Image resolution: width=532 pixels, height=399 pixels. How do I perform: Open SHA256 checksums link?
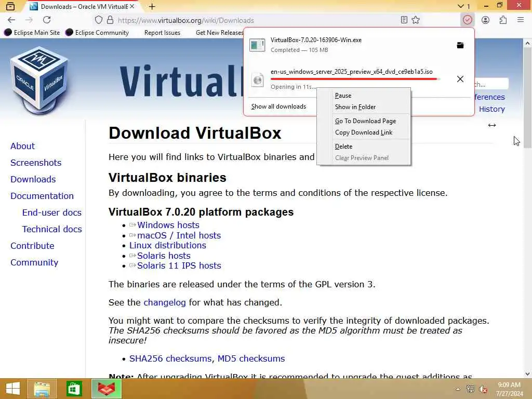click(x=170, y=358)
